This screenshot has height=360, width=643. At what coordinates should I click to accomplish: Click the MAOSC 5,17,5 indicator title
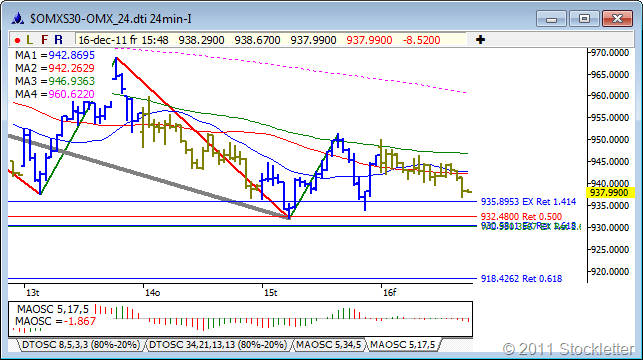tap(52, 309)
